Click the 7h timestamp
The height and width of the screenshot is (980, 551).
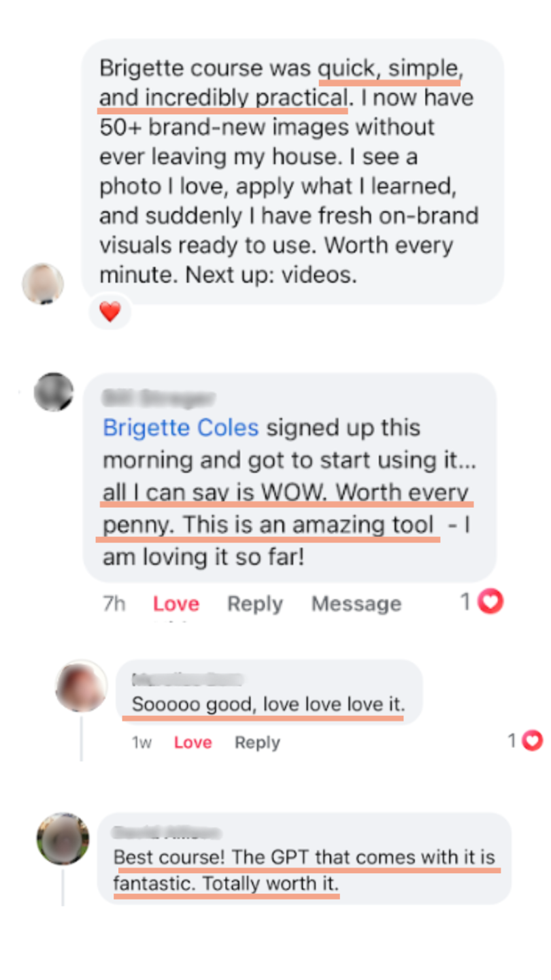pos(114,604)
